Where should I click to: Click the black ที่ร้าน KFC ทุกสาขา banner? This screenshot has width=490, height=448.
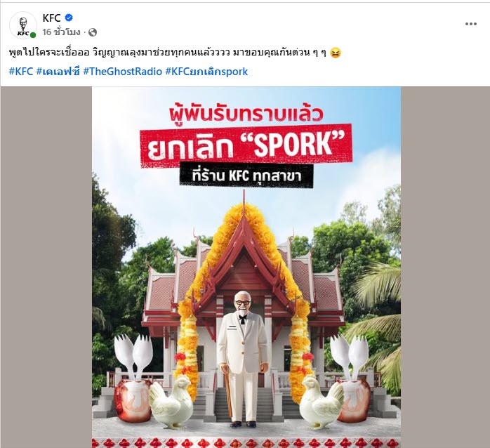[x=246, y=176]
